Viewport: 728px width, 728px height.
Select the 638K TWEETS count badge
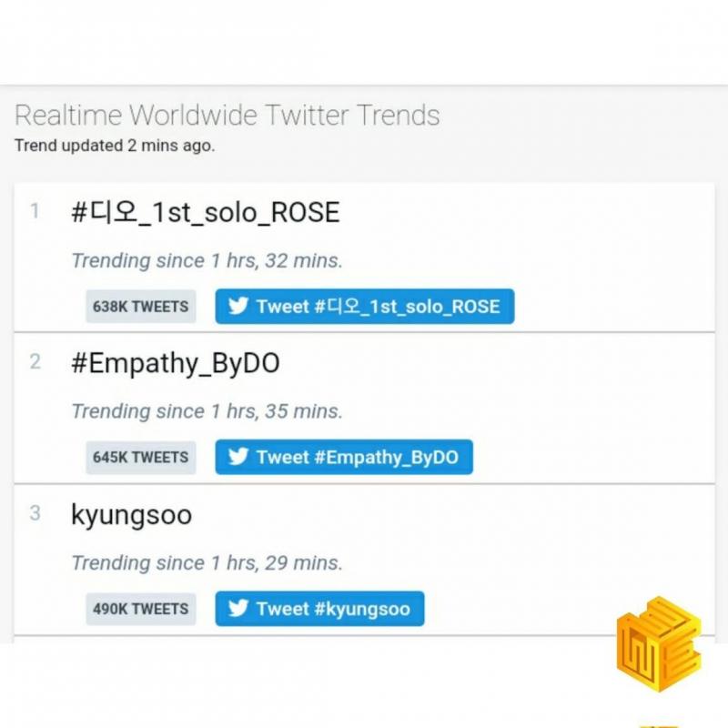pyautogui.click(x=140, y=307)
